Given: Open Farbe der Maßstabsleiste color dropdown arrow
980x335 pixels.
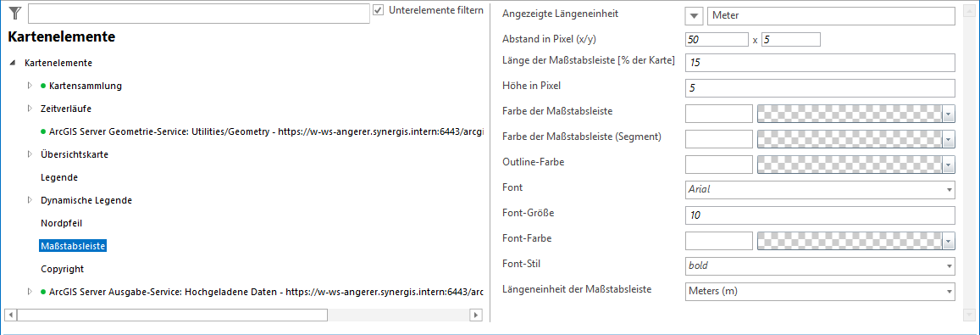Looking at the screenshot, I should point(950,114).
